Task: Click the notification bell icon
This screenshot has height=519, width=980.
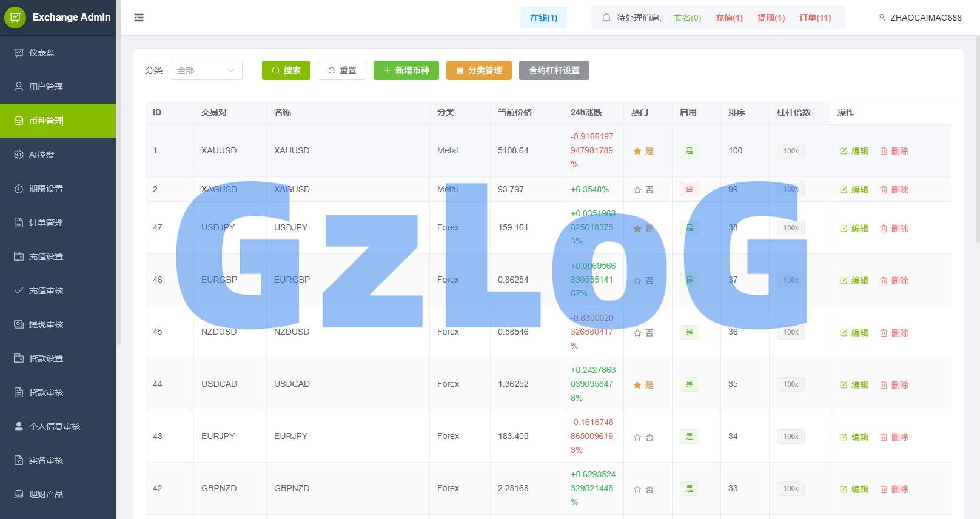Action: [x=606, y=18]
